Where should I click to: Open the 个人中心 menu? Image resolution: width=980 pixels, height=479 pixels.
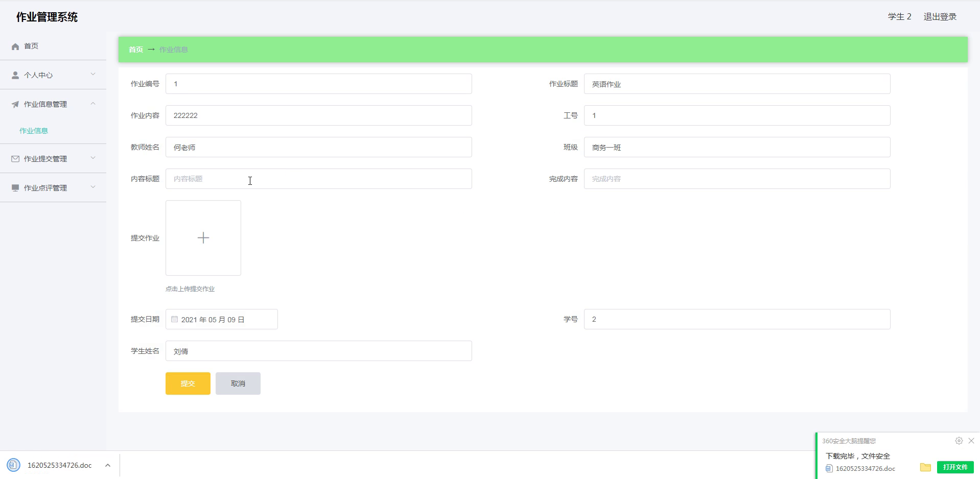click(53, 75)
